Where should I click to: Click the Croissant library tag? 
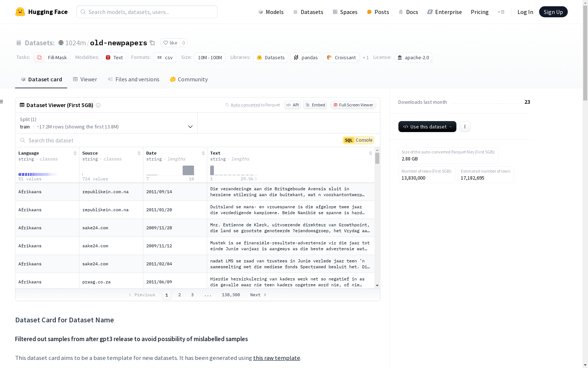click(341, 57)
